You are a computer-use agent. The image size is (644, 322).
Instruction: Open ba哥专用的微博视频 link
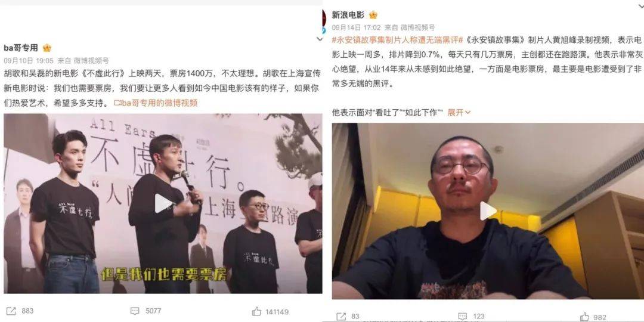coord(156,103)
